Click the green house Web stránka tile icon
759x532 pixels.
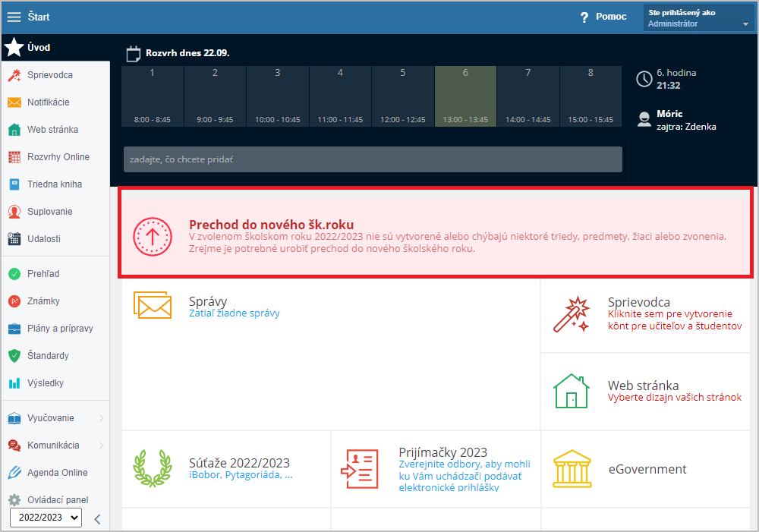point(572,391)
